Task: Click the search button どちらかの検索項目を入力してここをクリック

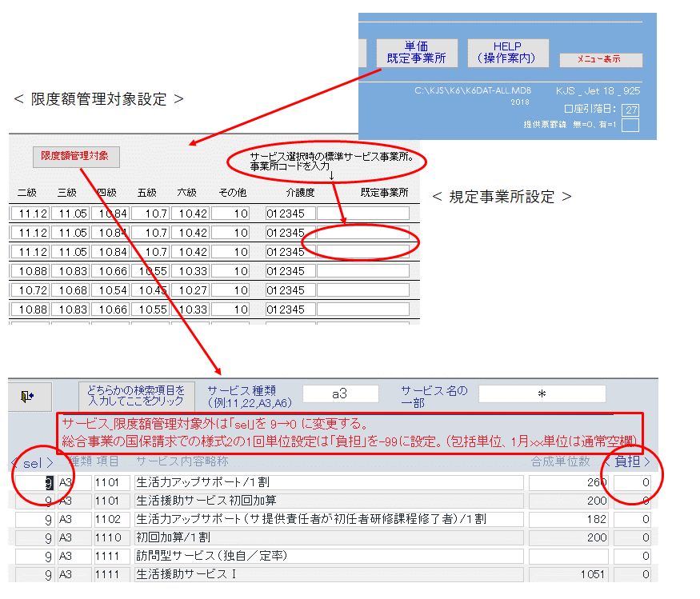Action: (x=136, y=395)
